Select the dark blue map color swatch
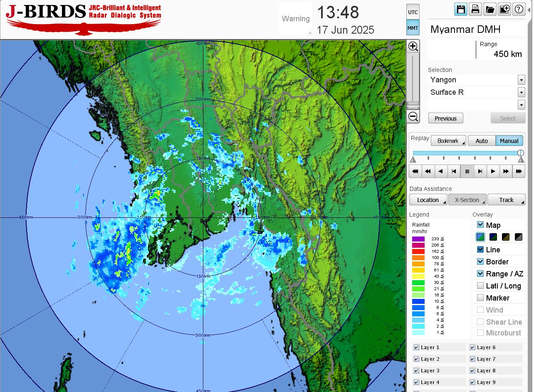Image resolution: width=534 pixels, height=392 pixels. pyautogui.click(x=493, y=237)
